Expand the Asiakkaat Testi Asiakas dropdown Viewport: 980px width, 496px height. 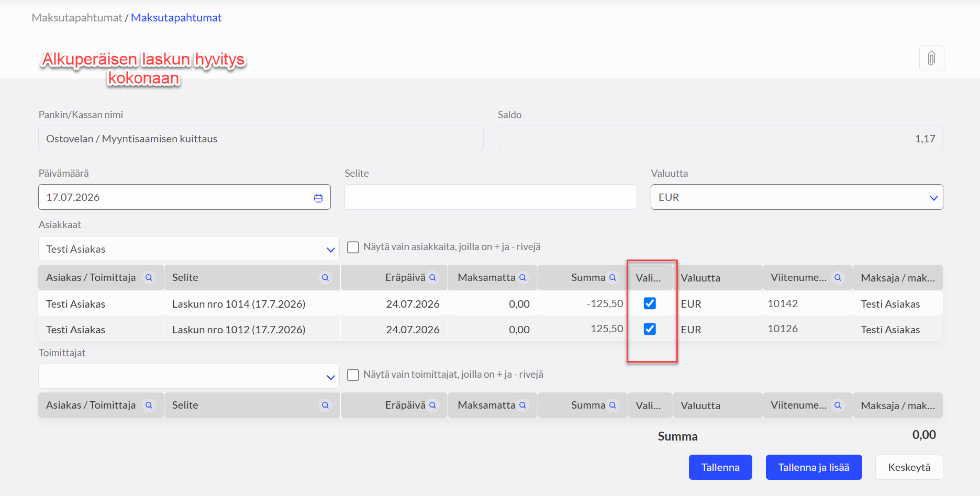[188, 249]
